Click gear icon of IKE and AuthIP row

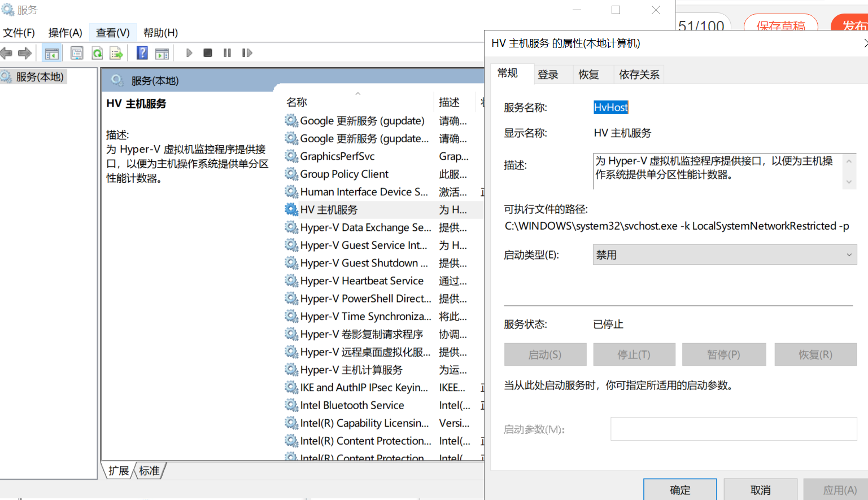(291, 387)
